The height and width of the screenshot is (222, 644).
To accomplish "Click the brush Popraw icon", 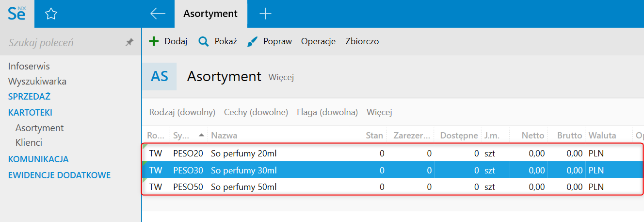I will [252, 42].
